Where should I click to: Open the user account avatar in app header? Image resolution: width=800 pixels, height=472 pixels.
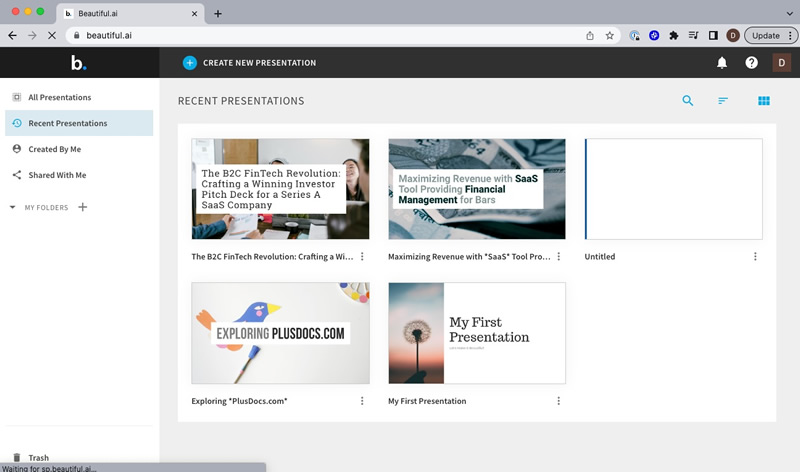781,63
